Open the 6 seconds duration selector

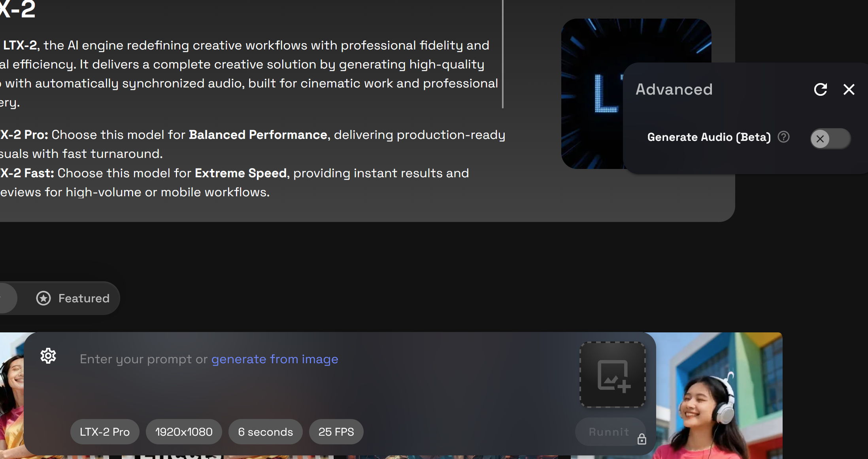(265, 432)
